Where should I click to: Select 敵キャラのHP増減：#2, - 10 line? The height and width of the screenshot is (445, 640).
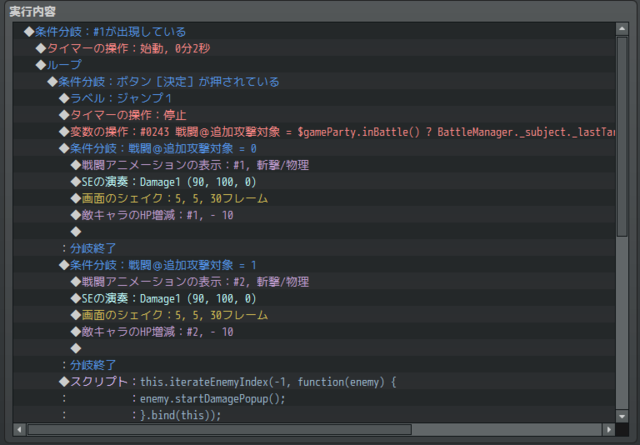314,332
